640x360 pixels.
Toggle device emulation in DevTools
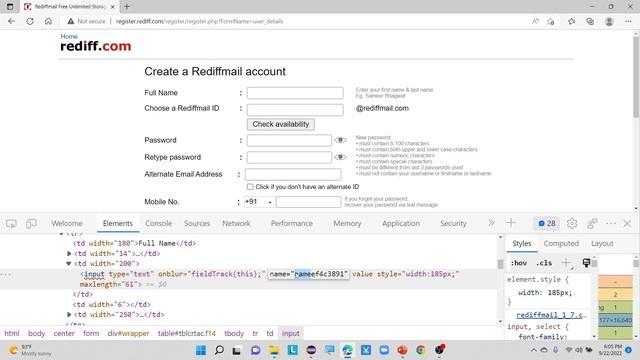click(31, 223)
